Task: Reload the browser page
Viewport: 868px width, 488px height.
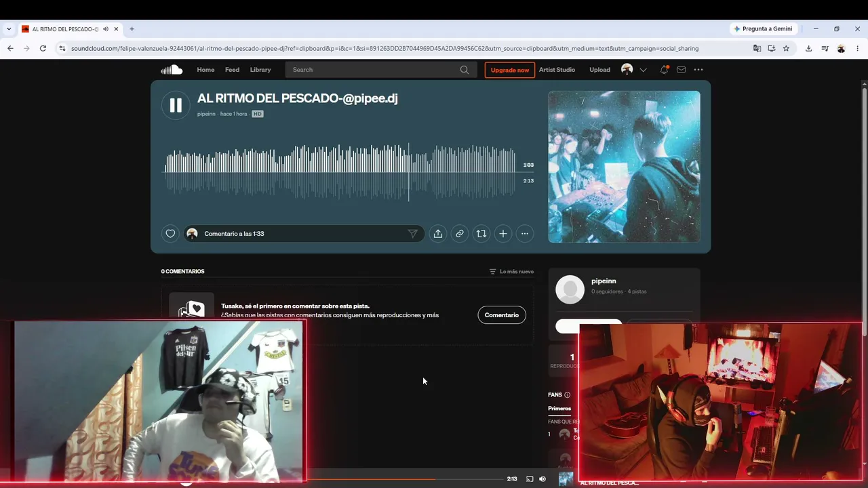Action: pyautogui.click(x=43, y=48)
